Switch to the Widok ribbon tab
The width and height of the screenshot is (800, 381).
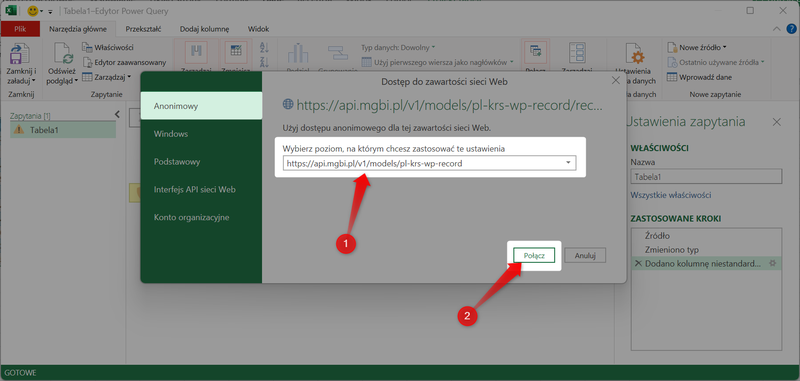[x=258, y=29]
